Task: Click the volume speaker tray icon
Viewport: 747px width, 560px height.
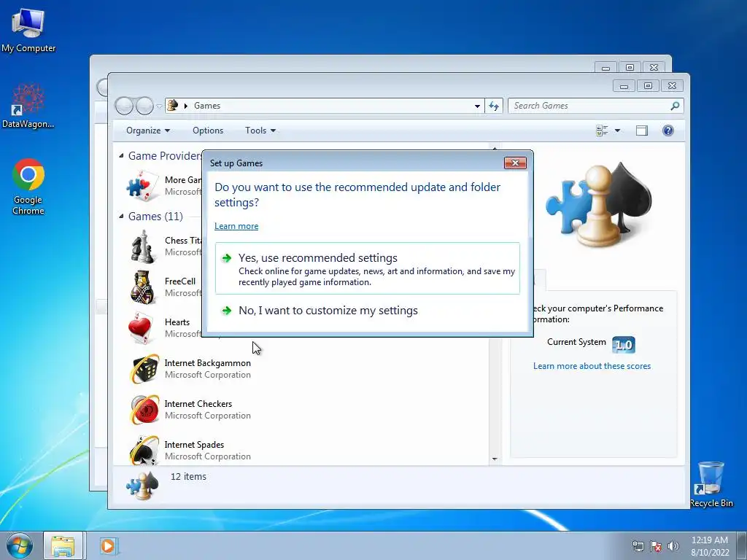Action: (x=673, y=546)
